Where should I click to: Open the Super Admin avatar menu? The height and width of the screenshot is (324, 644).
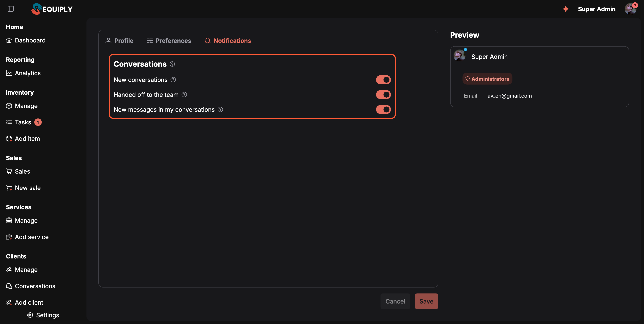pos(630,9)
